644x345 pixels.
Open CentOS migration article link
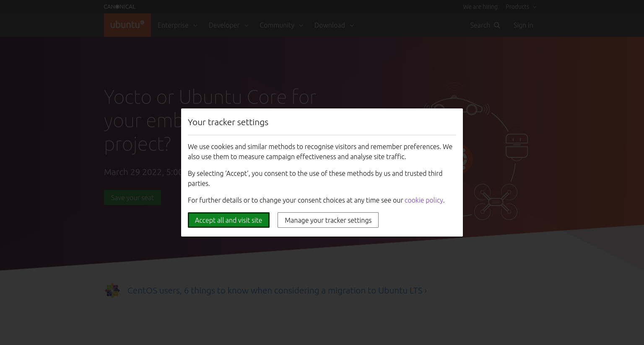click(x=277, y=291)
